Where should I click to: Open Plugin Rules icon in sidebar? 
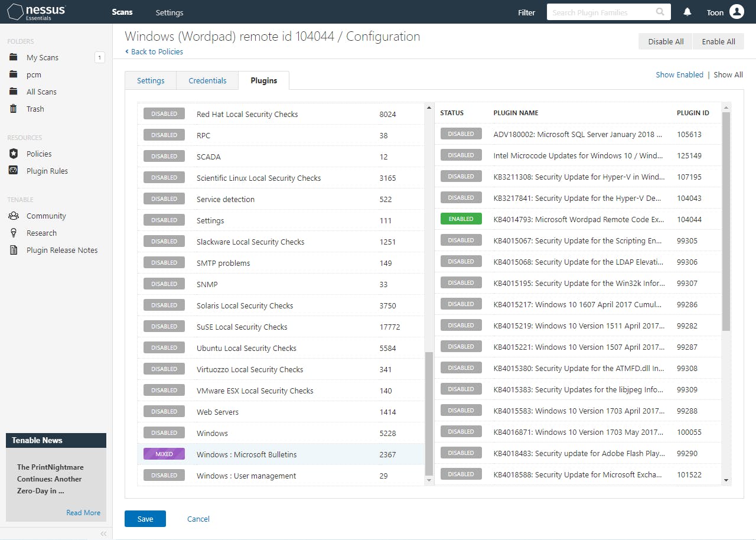pyautogui.click(x=14, y=171)
